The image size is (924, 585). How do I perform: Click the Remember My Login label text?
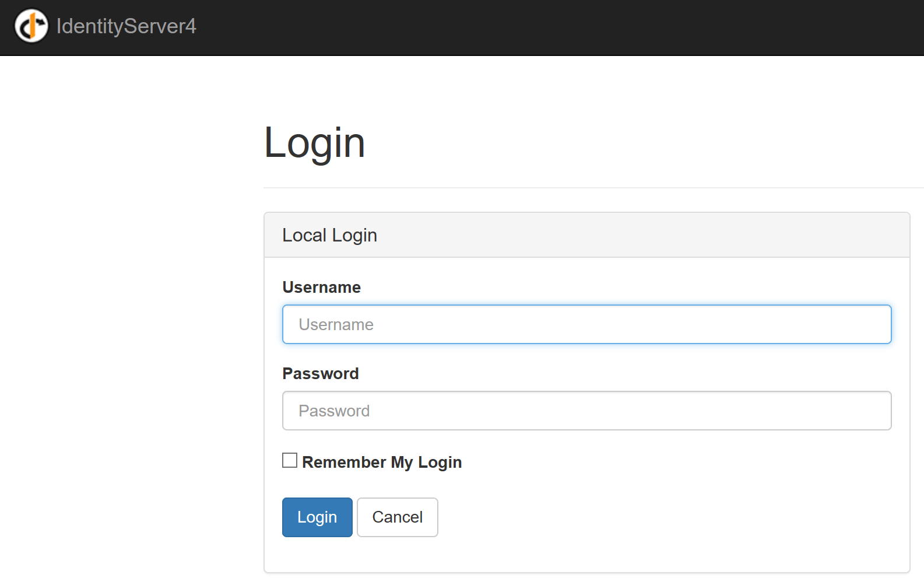[382, 462]
